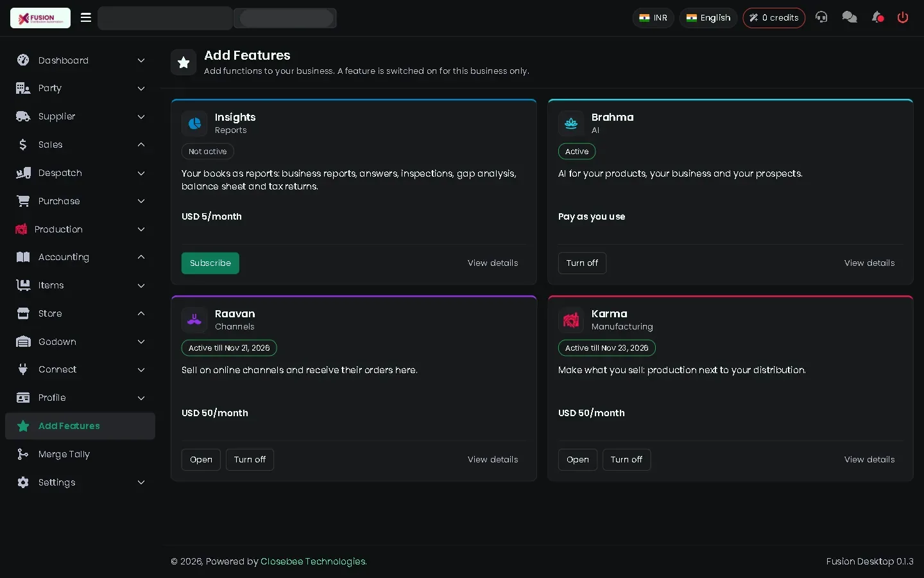The image size is (924, 578).
Task: Open the Karma feature
Action: [x=577, y=460]
